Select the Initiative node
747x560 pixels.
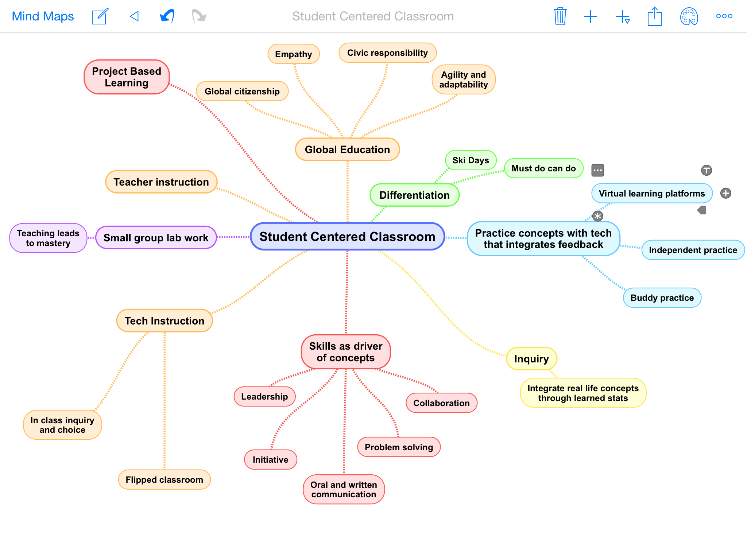click(x=271, y=460)
